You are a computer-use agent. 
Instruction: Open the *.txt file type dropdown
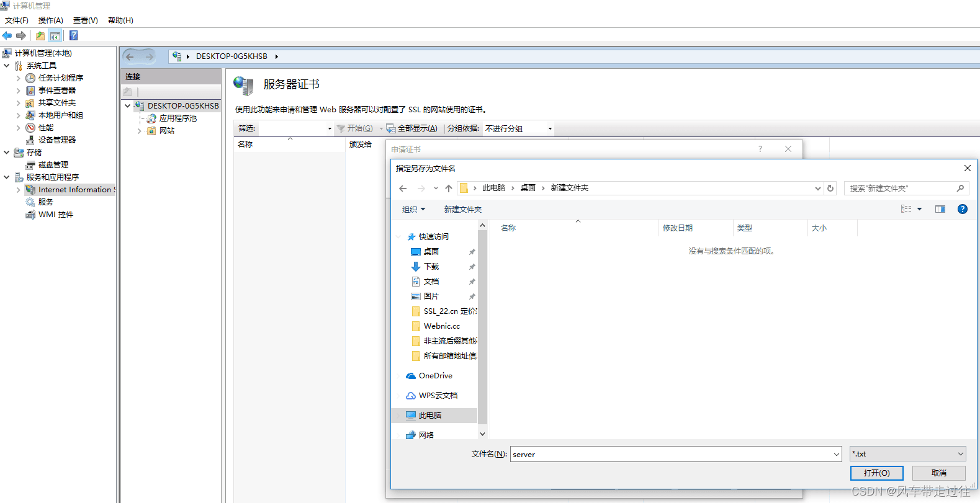(x=907, y=454)
